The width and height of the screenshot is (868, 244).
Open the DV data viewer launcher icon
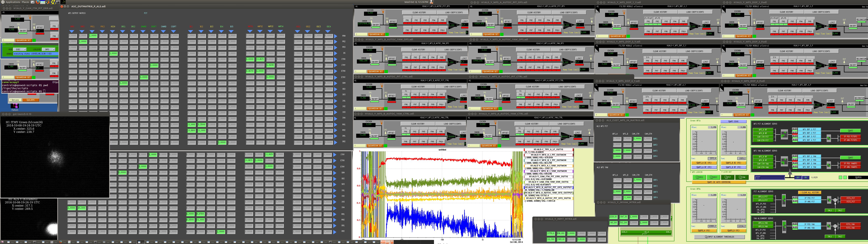coord(53,2)
